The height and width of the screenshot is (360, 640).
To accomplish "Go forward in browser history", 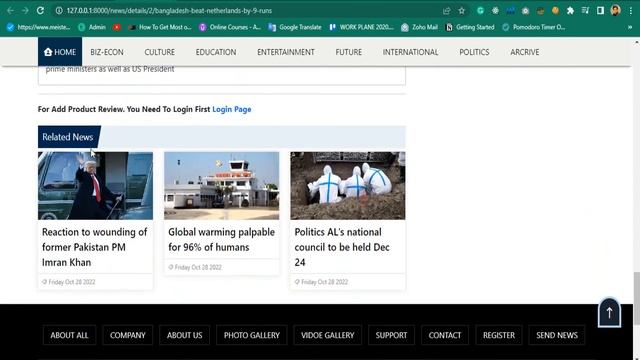I will [x=25, y=11].
